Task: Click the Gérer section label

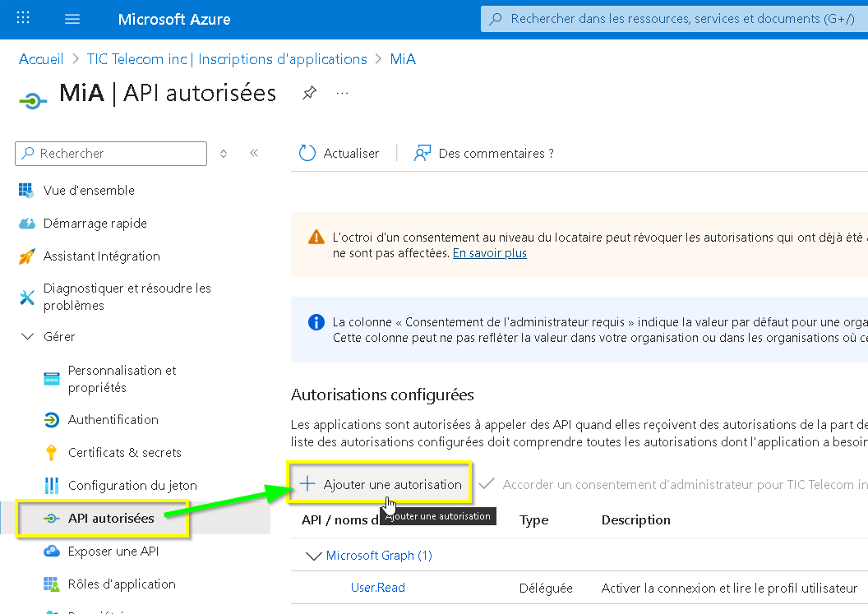Action: pyautogui.click(x=59, y=337)
